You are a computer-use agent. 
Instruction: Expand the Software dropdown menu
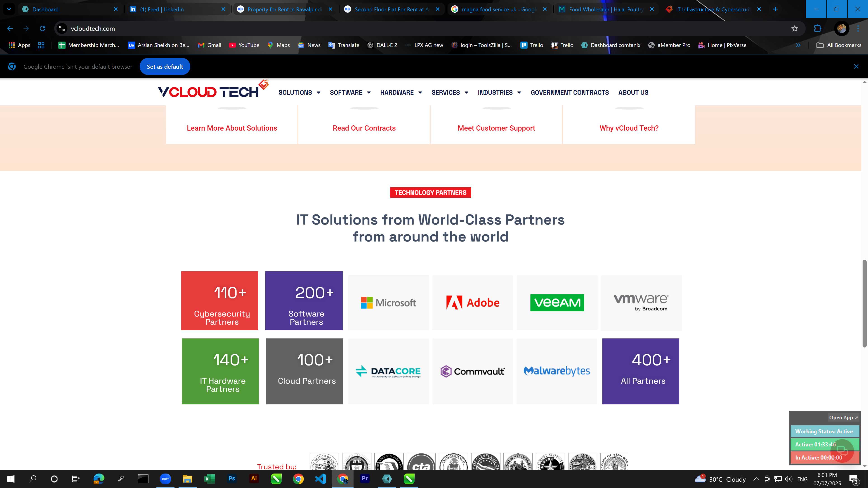coord(350,93)
